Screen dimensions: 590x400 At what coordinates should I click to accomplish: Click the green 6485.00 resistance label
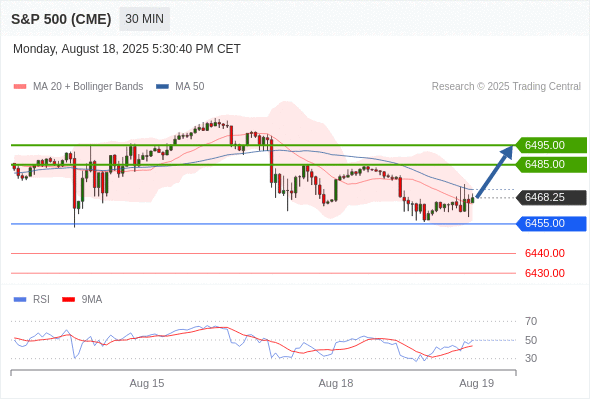(x=551, y=164)
